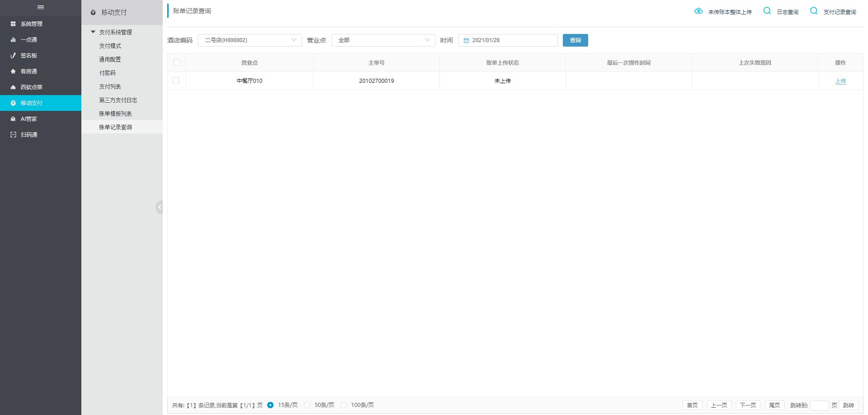Click the calendar icon in date field
Screen dimensions: 868x415
[x=466, y=41]
